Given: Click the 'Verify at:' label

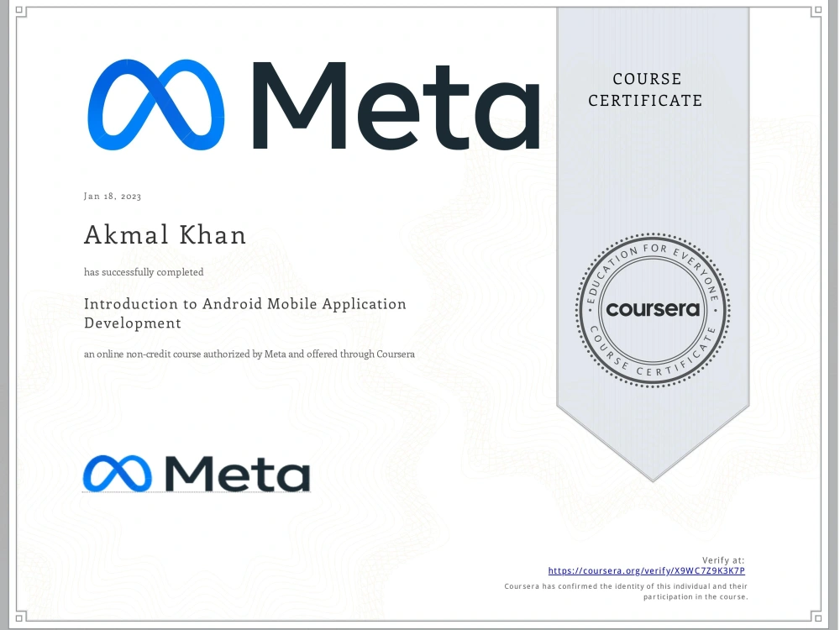Looking at the screenshot, I should [723, 560].
